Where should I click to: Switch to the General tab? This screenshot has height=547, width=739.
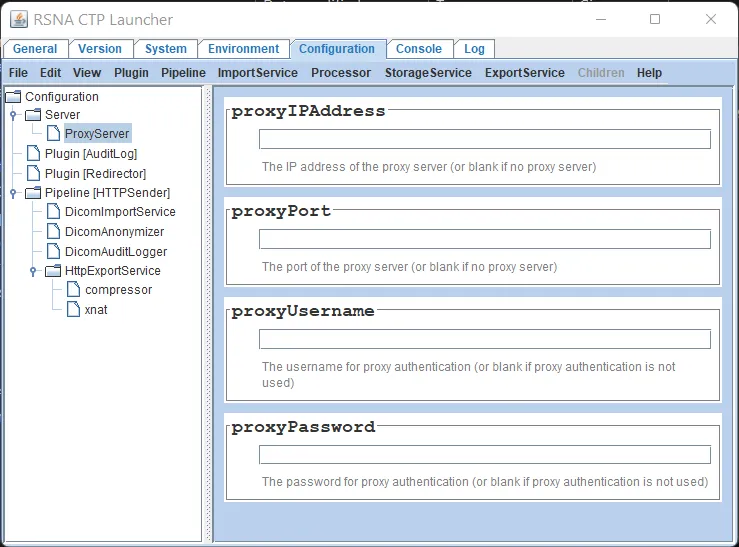pyautogui.click(x=35, y=49)
